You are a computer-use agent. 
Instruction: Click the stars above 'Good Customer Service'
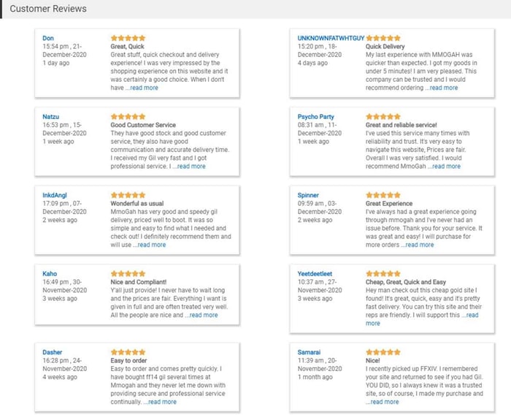pyautogui.click(x=128, y=117)
